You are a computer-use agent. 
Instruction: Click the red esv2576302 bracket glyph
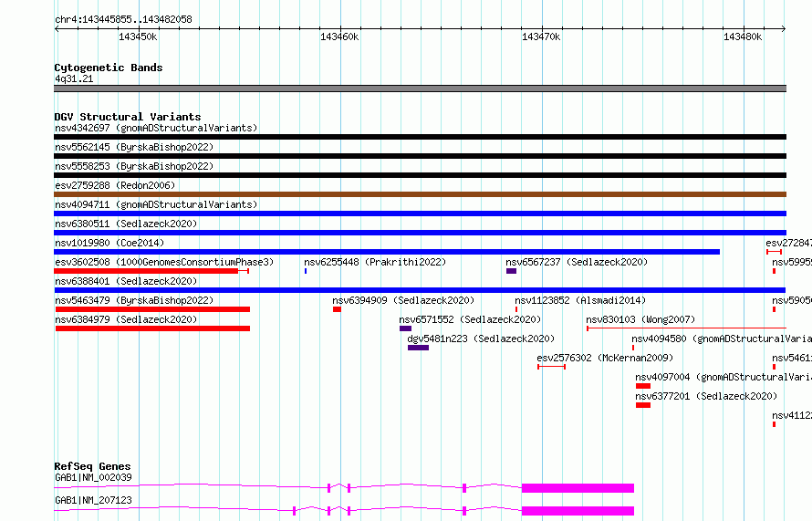[x=551, y=367]
